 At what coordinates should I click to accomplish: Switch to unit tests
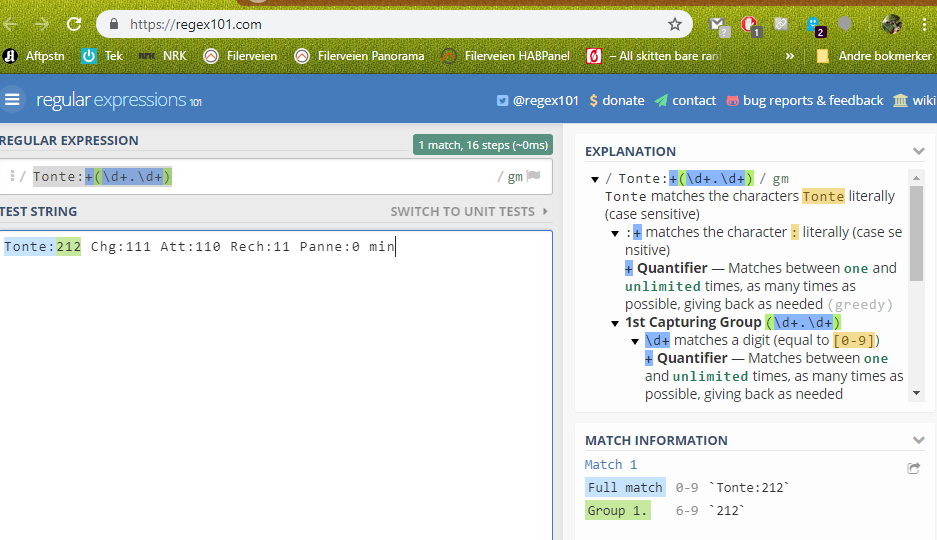[x=469, y=211]
